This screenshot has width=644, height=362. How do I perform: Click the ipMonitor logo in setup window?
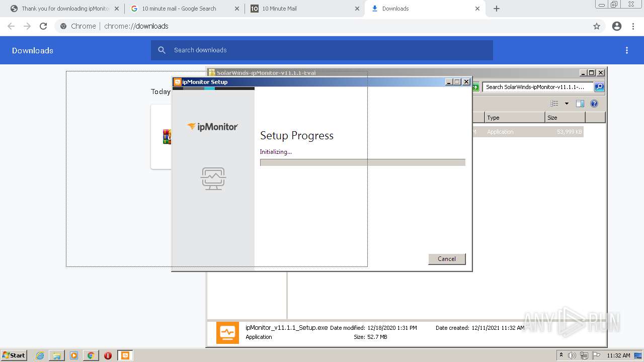[213, 127]
